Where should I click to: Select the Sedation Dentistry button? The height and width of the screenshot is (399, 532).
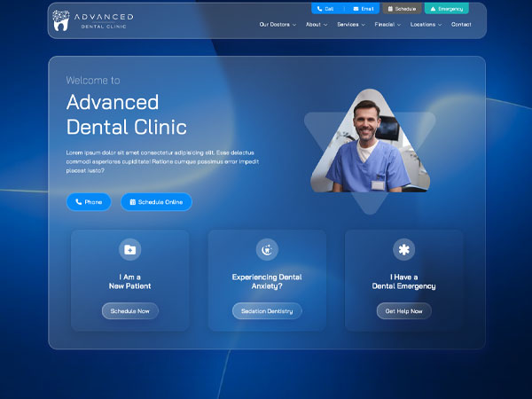267,311
